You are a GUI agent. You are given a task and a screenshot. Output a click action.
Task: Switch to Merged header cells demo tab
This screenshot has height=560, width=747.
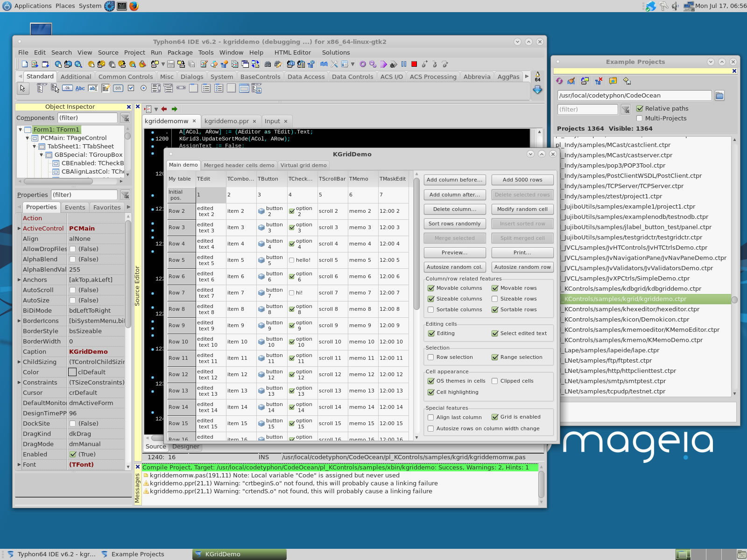click(239, 165)
